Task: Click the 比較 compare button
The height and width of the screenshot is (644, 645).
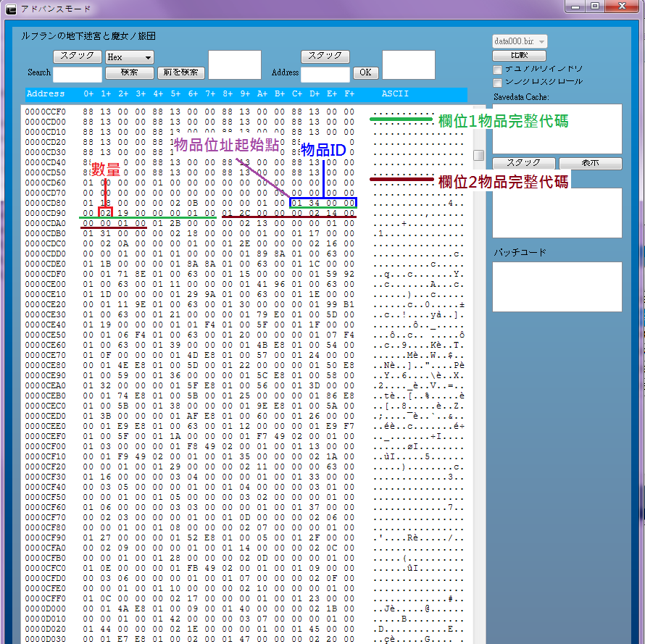Action: pyautogui.click(x=519, y=56)
